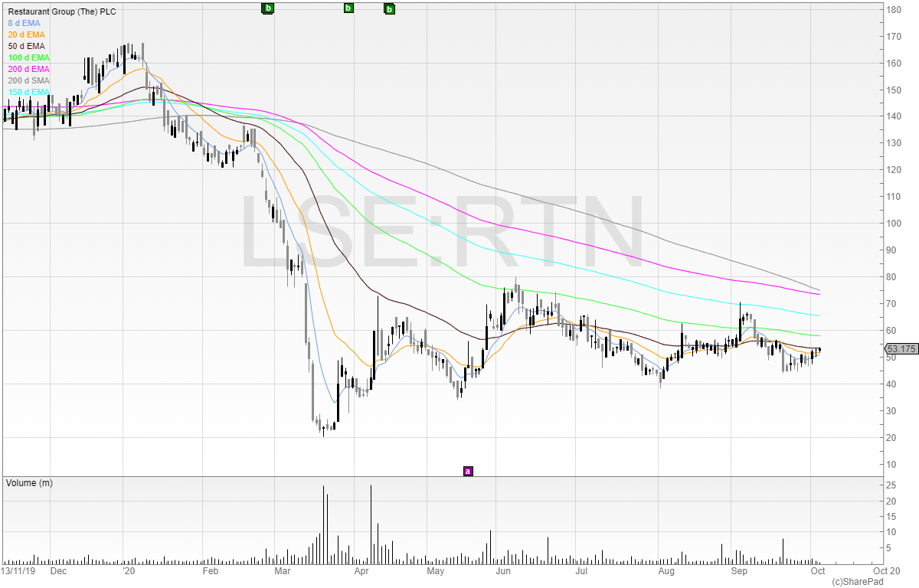Click the 80 price axis value

891,277
